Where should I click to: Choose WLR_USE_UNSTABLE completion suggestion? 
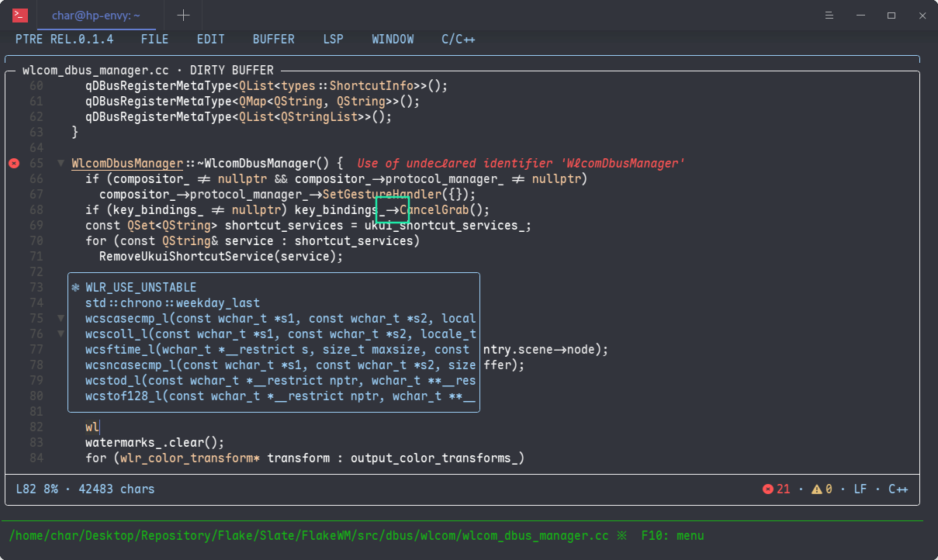coord(273,288)
